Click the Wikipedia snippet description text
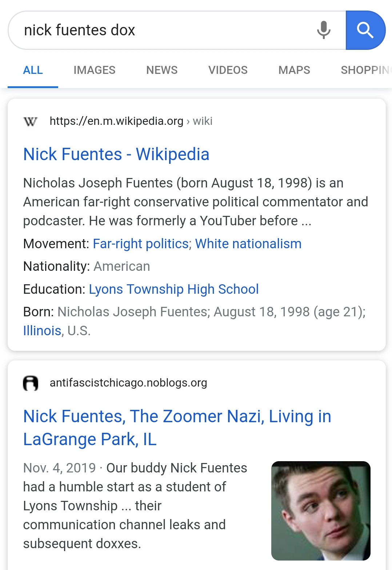This screenshot has height=570, width=392. point(196,202)
